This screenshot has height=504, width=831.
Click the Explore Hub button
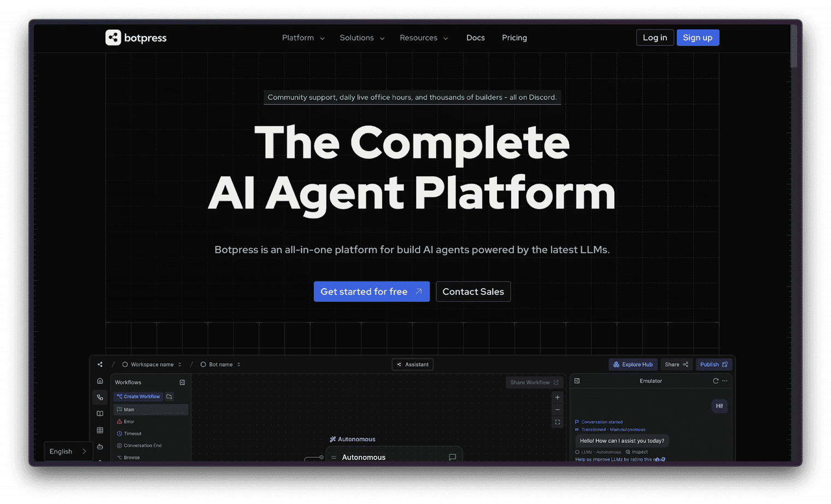click(x=633, y=364)
